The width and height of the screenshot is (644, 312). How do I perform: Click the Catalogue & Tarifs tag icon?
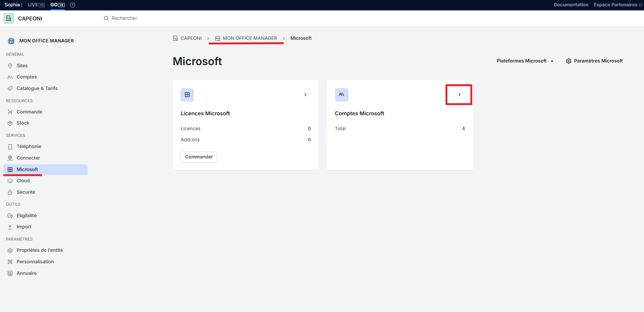click(x=10, y=89)
